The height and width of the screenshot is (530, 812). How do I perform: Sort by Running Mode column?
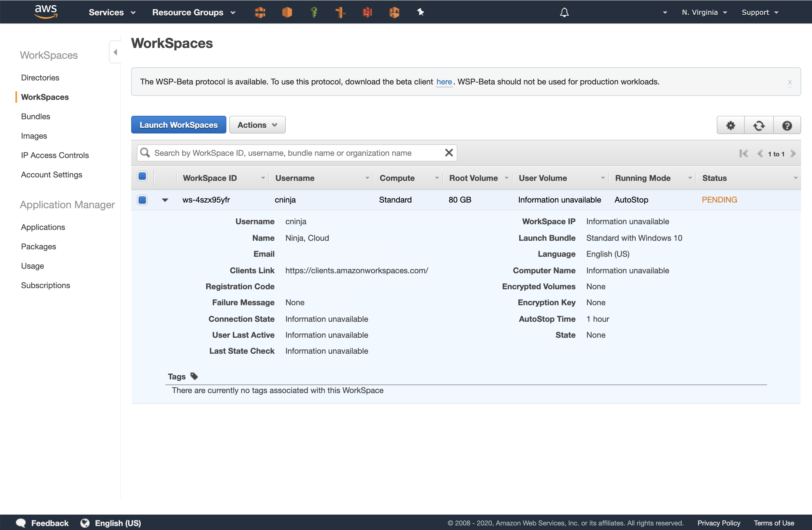coord(653,178)
